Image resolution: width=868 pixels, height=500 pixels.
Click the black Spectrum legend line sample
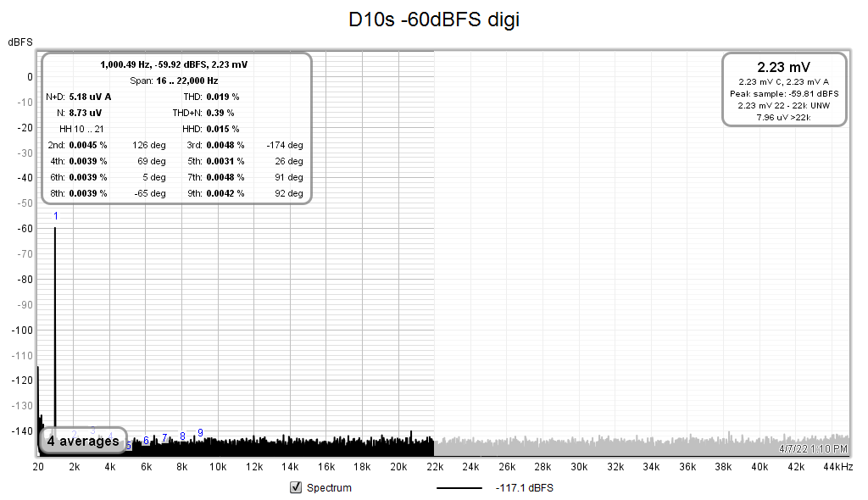pos(459,488)
